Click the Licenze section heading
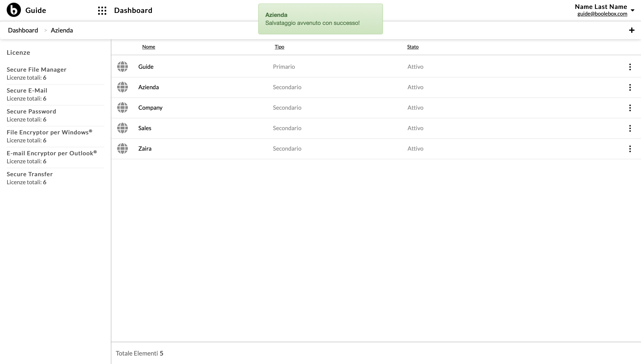641x364 pixels. [18, 53]
